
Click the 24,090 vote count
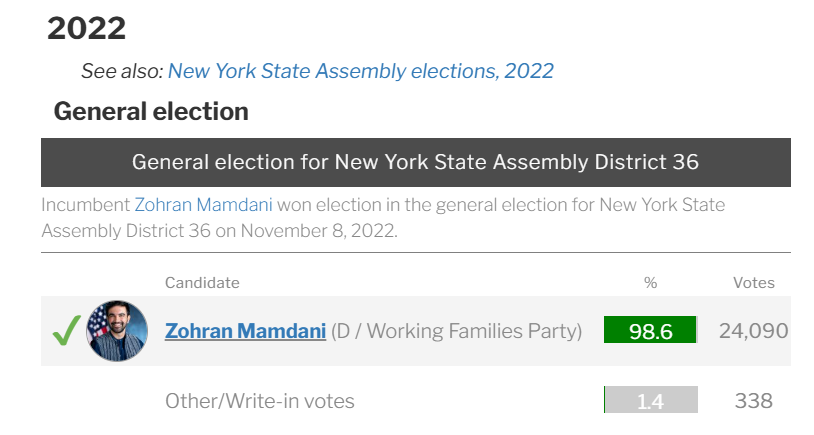[753, 331]
